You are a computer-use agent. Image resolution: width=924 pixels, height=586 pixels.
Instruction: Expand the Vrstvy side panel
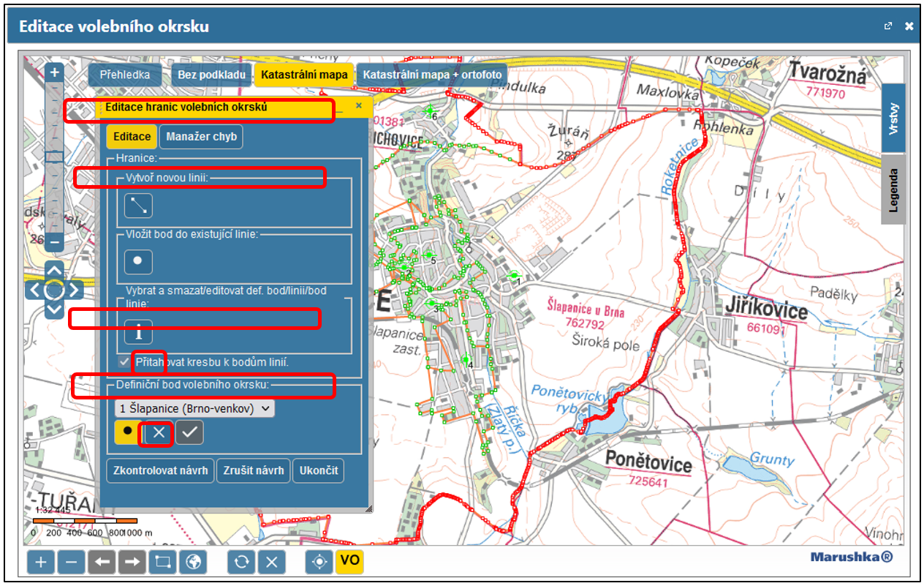click(893, 118)
